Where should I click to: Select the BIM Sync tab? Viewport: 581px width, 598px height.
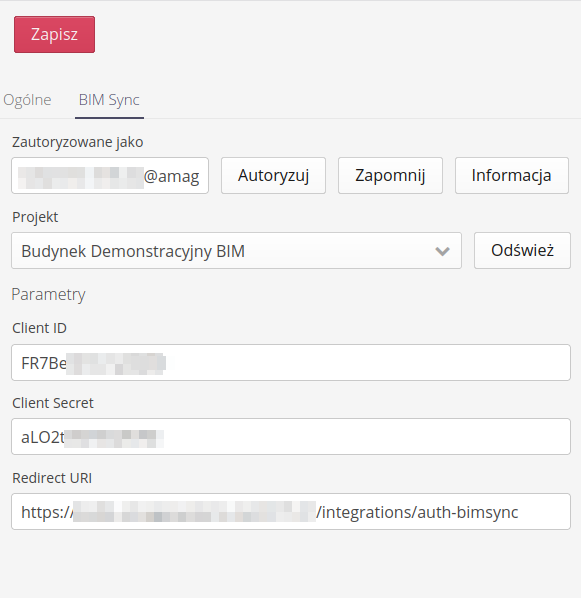tap(109, 100)
